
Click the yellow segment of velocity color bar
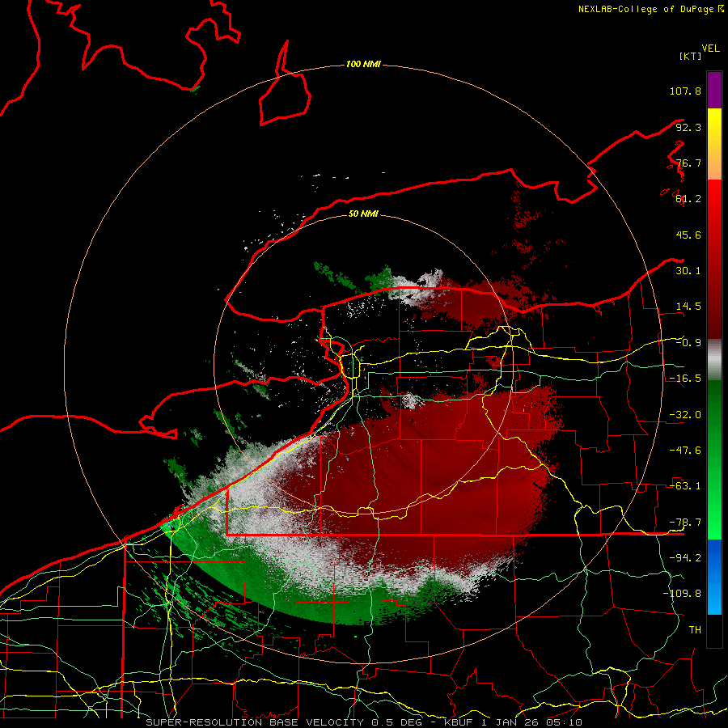714,144
